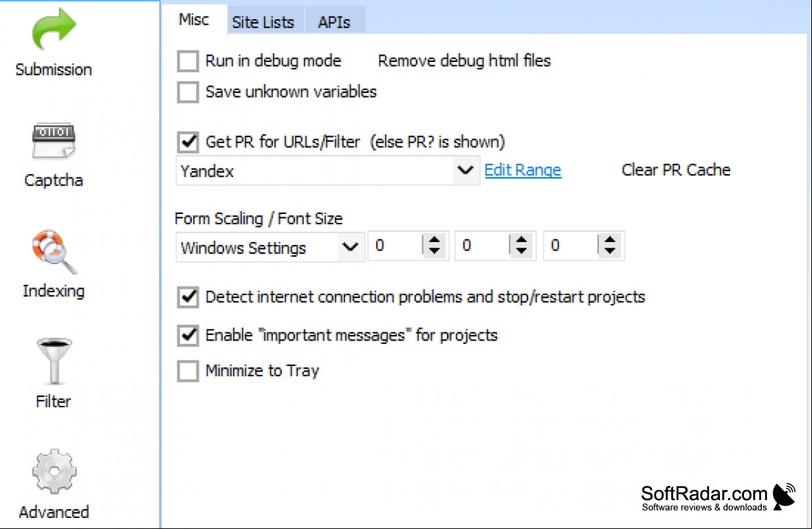Click Remove debug html files
812x529 pixels.
pos(464,61)
